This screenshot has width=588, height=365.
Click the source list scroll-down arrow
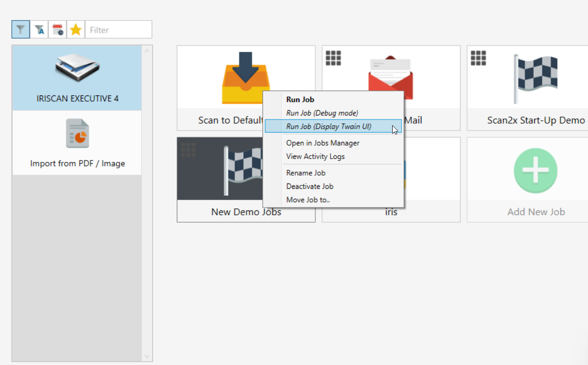click(147, 356)
